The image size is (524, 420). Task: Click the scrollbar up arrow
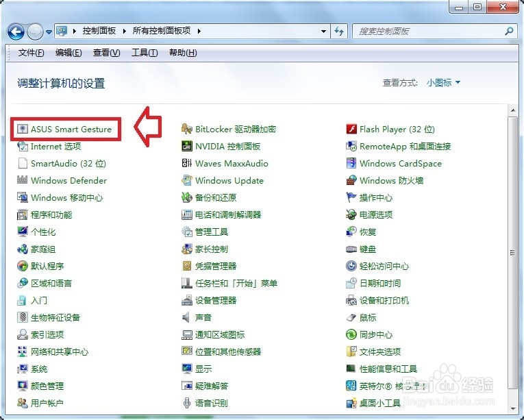(513, 110)
